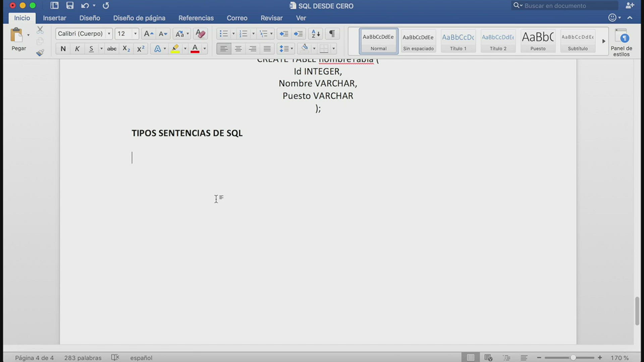Switch to the Insertar tab
The width and height of the screenshot is (644, 362).
54,18
